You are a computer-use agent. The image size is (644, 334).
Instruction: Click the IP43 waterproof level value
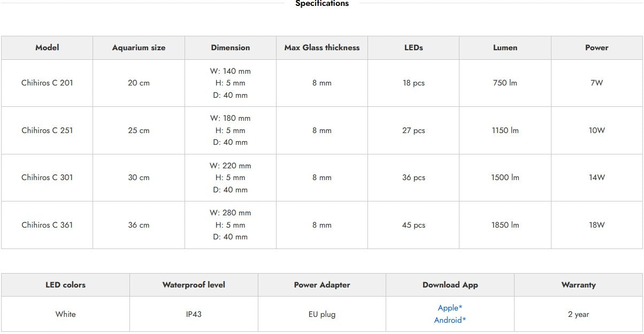[x=194, y=314]
